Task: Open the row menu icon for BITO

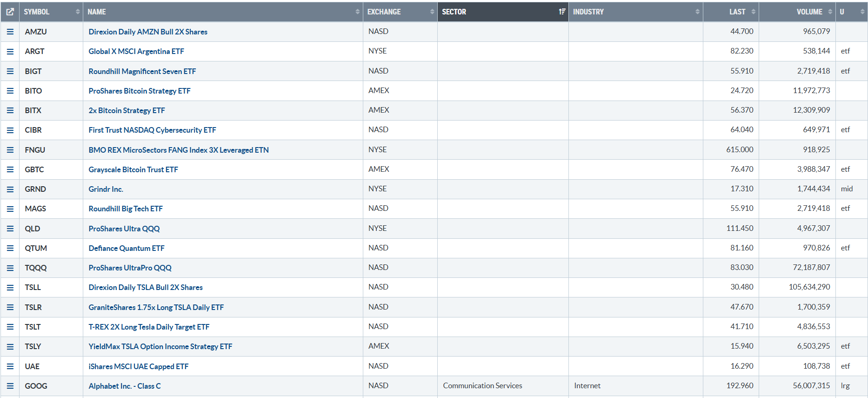Action: tap(10, 91)
